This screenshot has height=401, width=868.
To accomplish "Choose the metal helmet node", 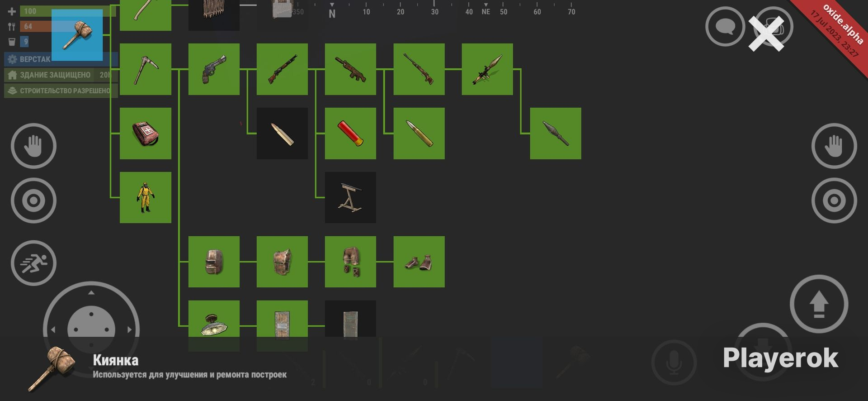I will tap(214, 262).
